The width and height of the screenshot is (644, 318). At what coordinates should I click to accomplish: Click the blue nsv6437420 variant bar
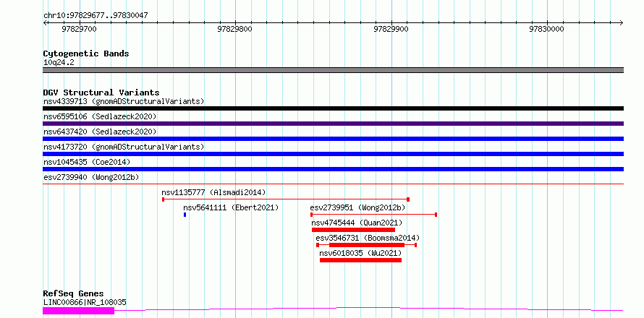click(x=333, y=139)
